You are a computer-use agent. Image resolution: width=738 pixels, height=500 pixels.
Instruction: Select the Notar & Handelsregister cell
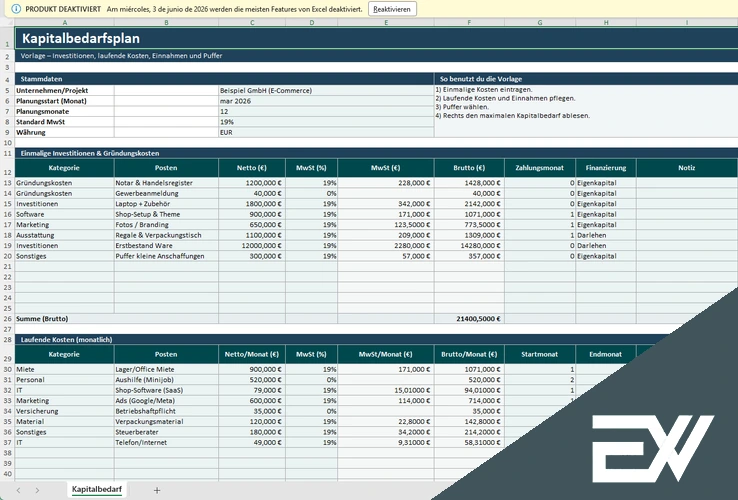(x=166, y=183)
